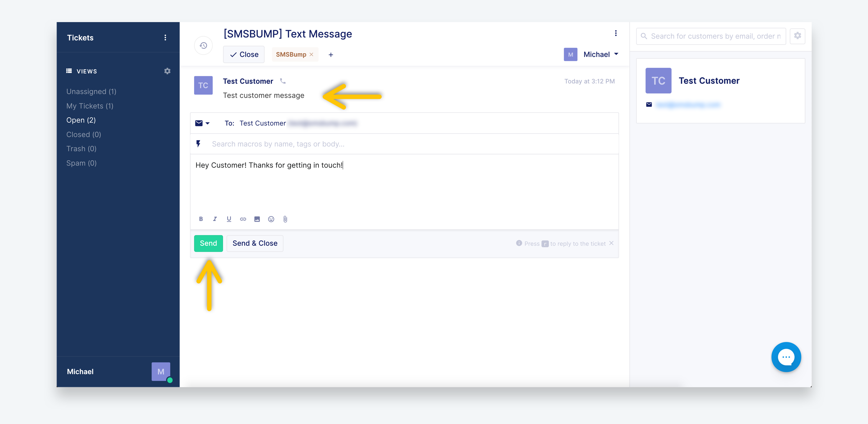Click the TC avatar in customer sidebar
The width and height of the screenshot is (868, 424).
[658, 81]
